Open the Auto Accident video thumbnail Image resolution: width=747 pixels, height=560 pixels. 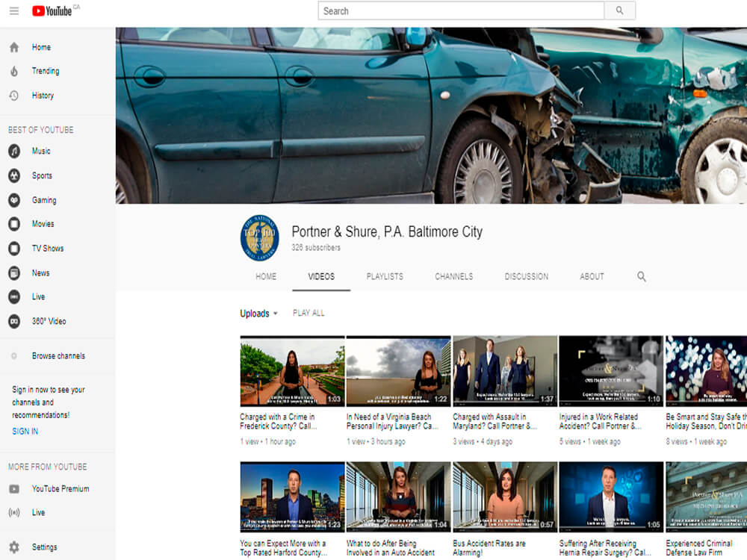(x=398, y=497)
